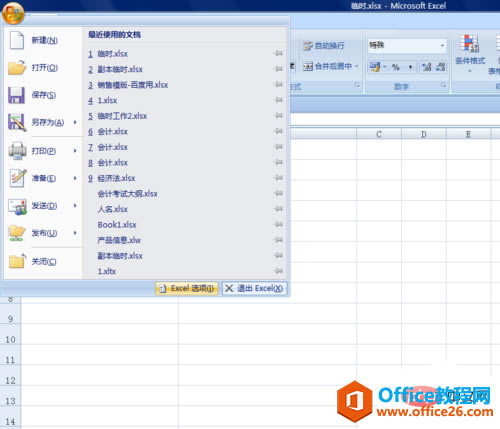The width and height of the screenshot is (500, 429).
Task: Select column E header
Action: pyautogui.click(x=468, y=134)
